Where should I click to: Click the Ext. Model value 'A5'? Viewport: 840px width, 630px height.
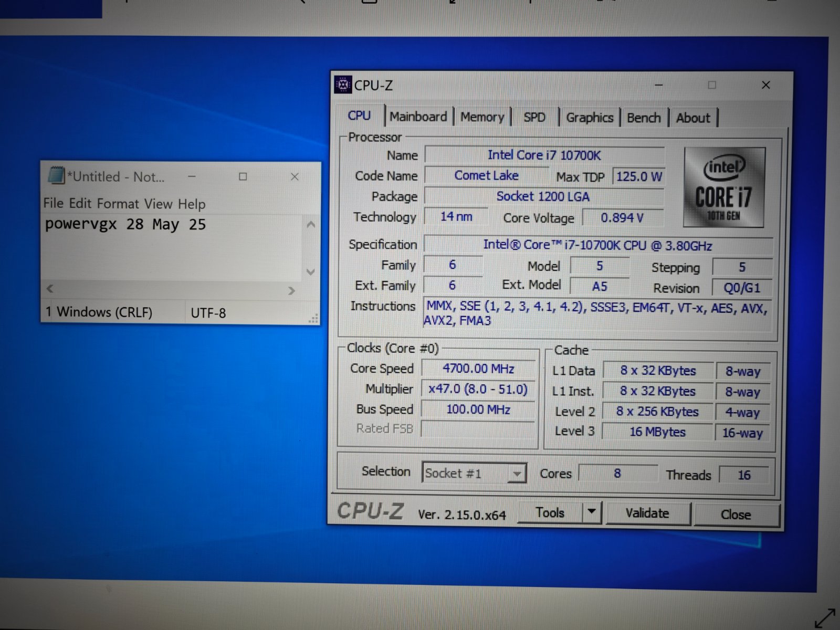[600, 286]
